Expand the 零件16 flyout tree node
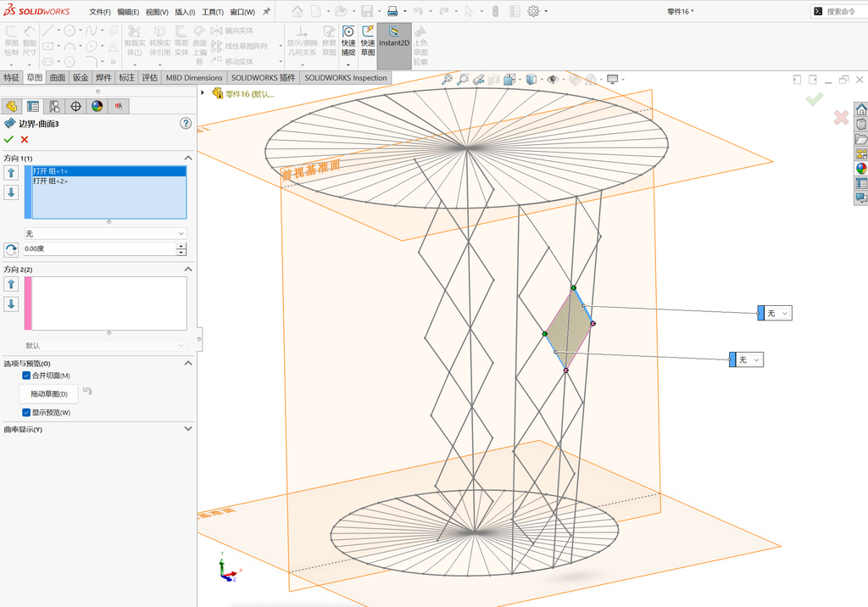868x607 pixels. [x=203, y=93]
